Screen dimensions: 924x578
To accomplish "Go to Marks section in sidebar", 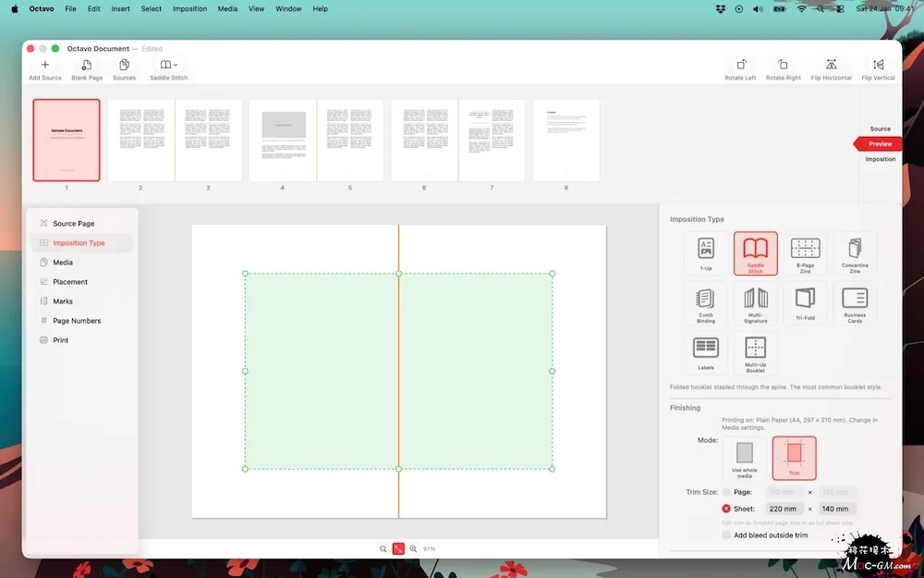I will click(x=63, y=301).
